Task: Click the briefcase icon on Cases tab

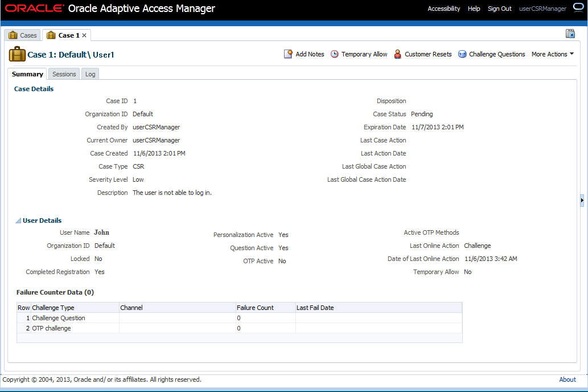Action: pyautogui.click(x=13, y=35)
